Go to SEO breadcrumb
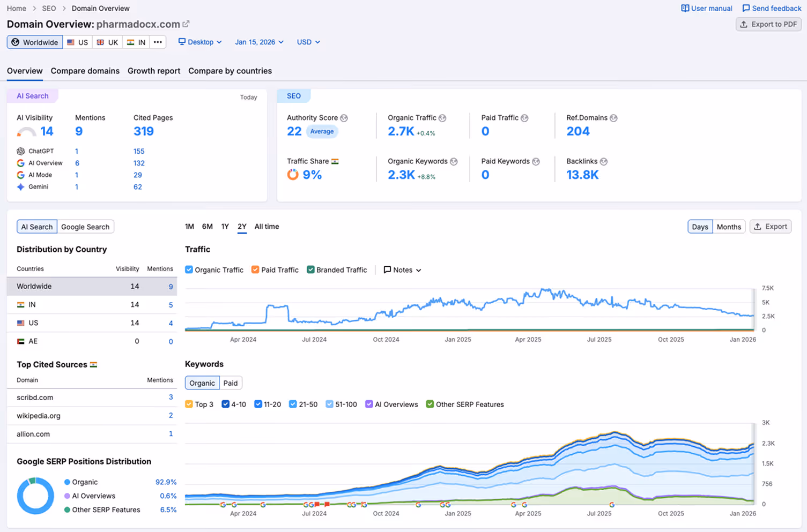Screen dimensions: 807x532 tap(49, 9)
